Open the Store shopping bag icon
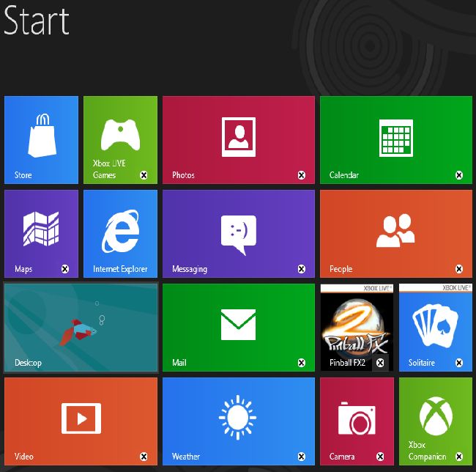This screenshot has width=476, height=472. (42, 136)
